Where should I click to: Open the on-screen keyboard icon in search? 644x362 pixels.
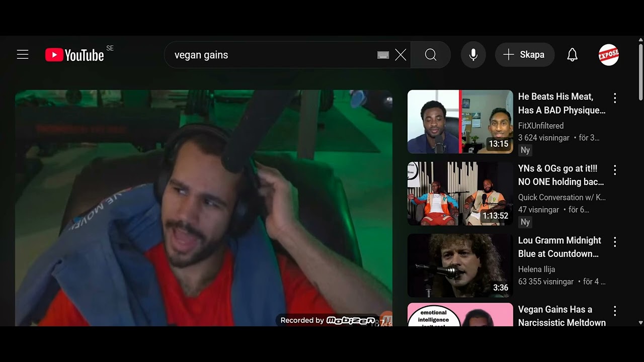[383, 55]
